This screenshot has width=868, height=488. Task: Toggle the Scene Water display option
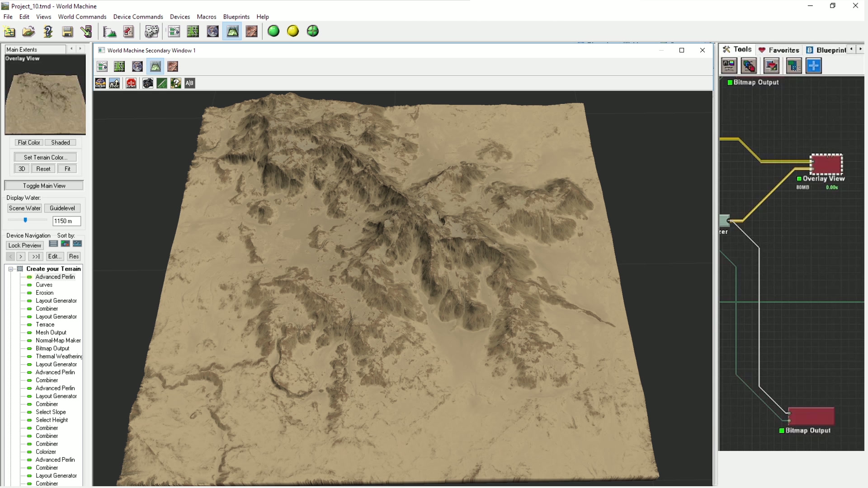click(24, 208)
